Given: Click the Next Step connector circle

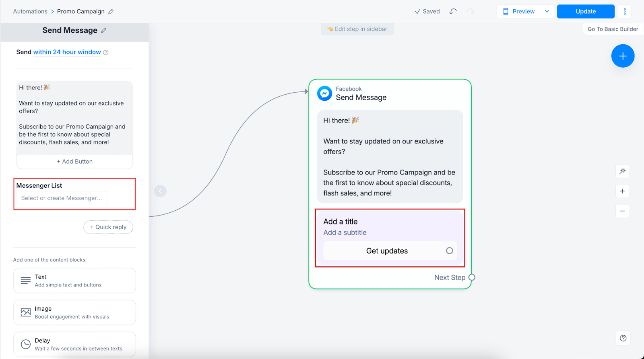Looking at the screenshot, I should coord(472,277).
